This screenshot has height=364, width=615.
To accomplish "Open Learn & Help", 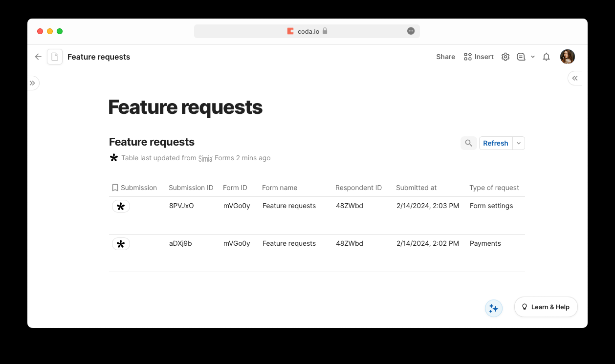I will tap(546, 307).
